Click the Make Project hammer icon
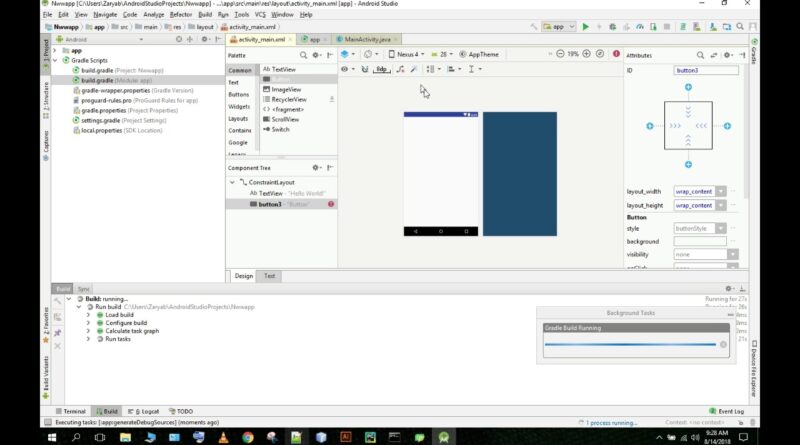Screen dimensions: 800x445 coord(534,27)
